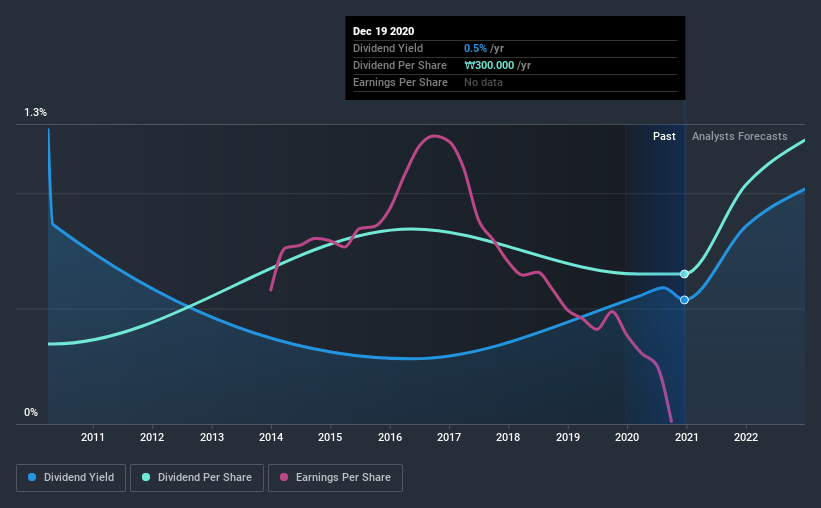Click the blue dot in the Dividend Yield legend

pos(33,478)
